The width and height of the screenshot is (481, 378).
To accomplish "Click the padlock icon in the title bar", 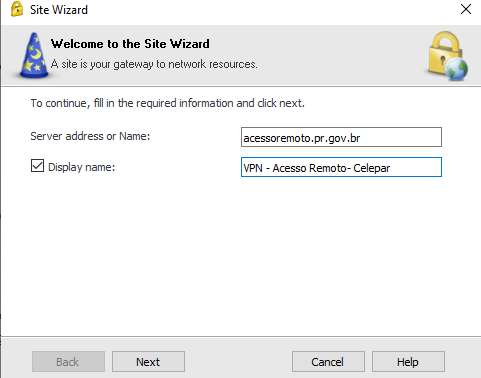I will [x=17, y=9].
